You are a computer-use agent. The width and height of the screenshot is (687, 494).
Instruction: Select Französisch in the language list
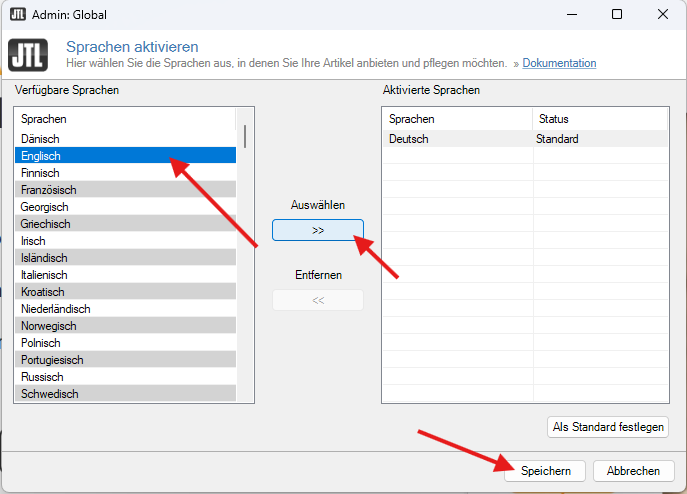(125, 190)
